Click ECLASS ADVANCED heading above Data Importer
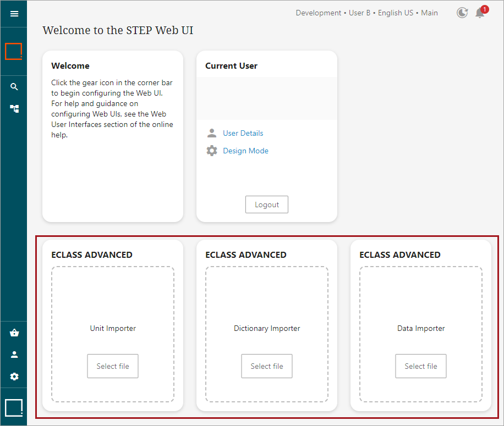Screen dimensions: 504x426 400,255
